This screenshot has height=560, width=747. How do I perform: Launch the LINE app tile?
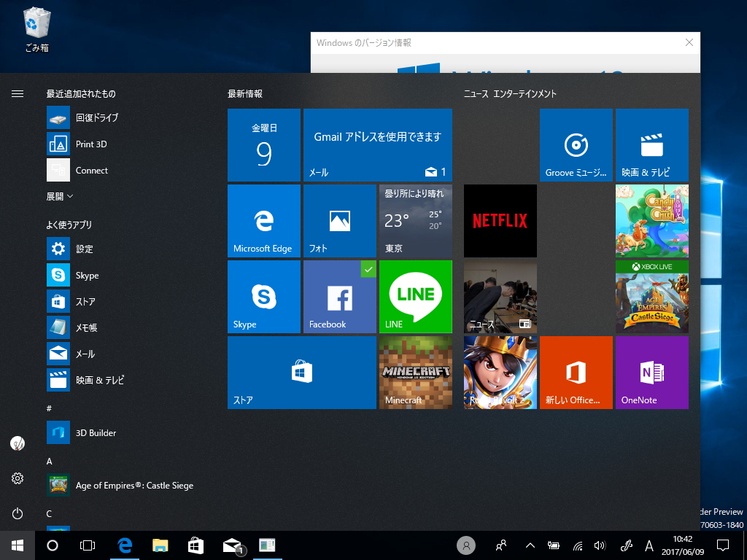pyautogui.click(x=415, y=296)
